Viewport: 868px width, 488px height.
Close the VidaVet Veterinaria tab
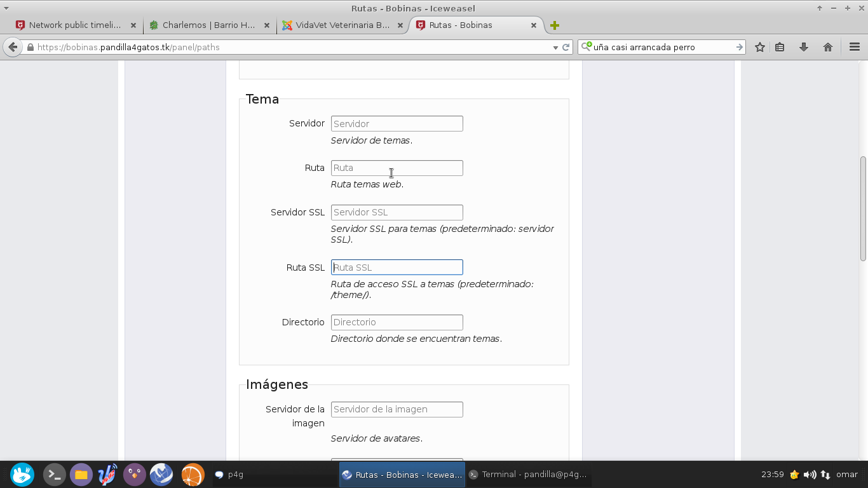tap(400, 25)
